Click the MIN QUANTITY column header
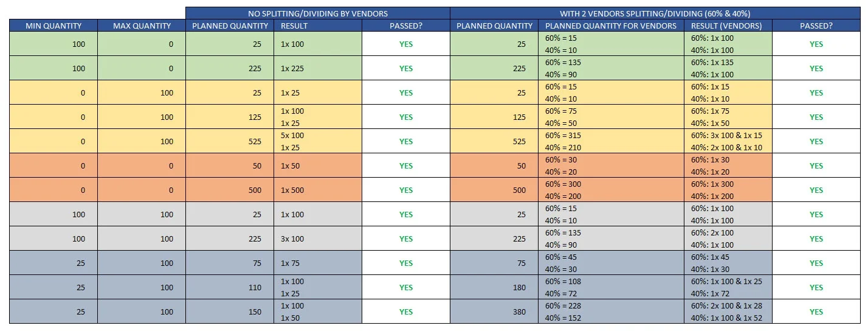 pos(53,26)
